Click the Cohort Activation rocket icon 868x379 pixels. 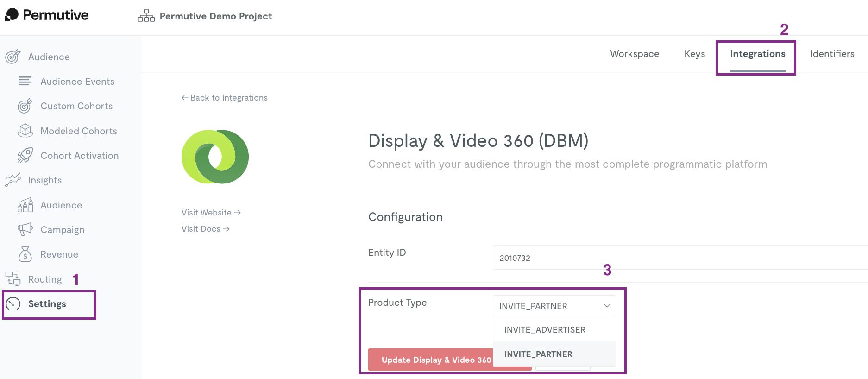[25, 155]
